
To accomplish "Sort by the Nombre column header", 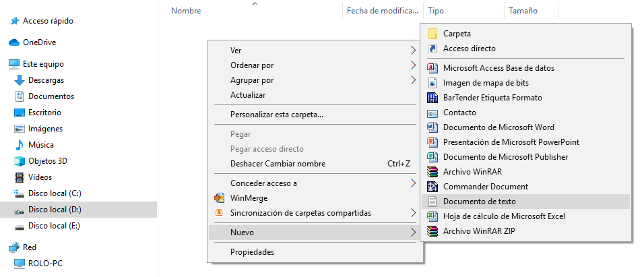I will pos(187,11).
